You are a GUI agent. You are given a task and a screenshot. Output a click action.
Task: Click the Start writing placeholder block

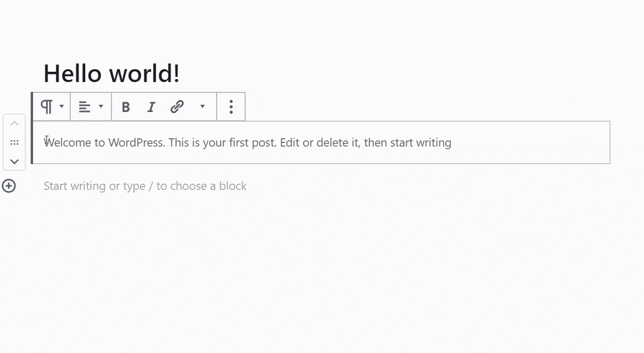click(x=145, y=186)
